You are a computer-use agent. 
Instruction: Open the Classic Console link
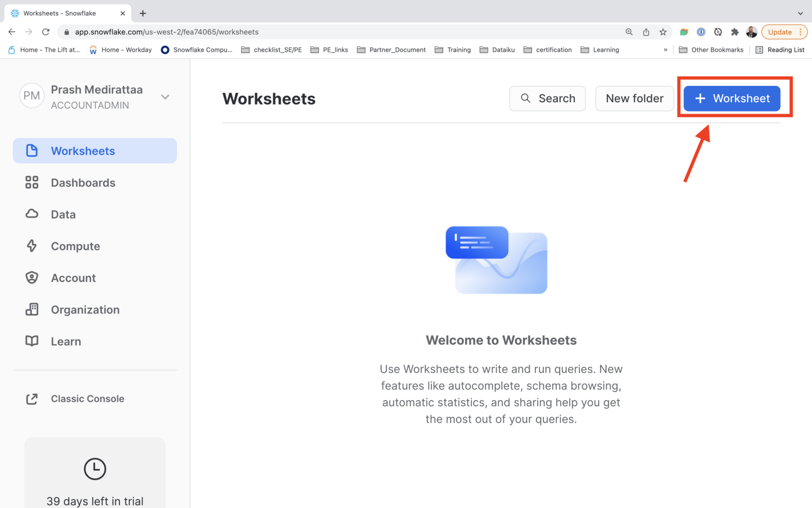[x=75, y=399]
